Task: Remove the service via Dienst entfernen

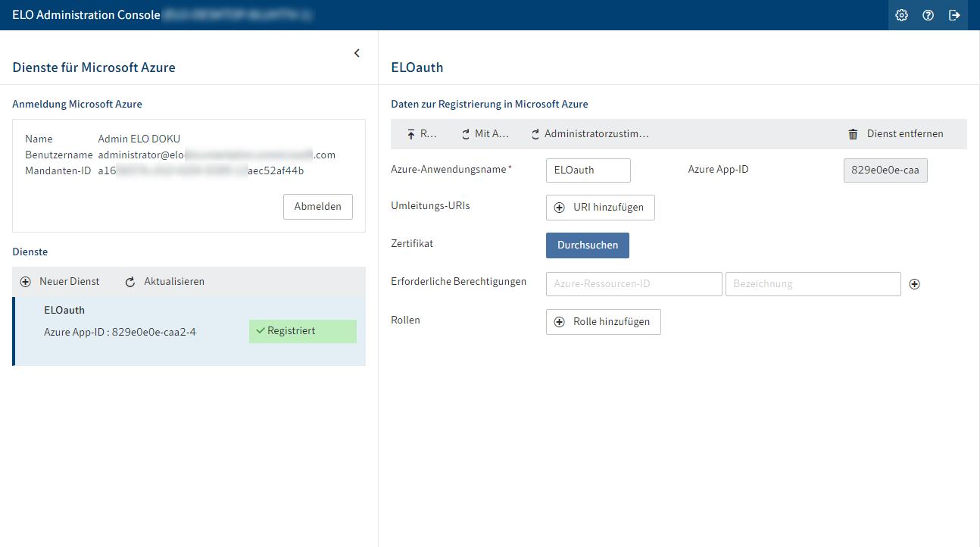Action: click(x=895, y=134)
